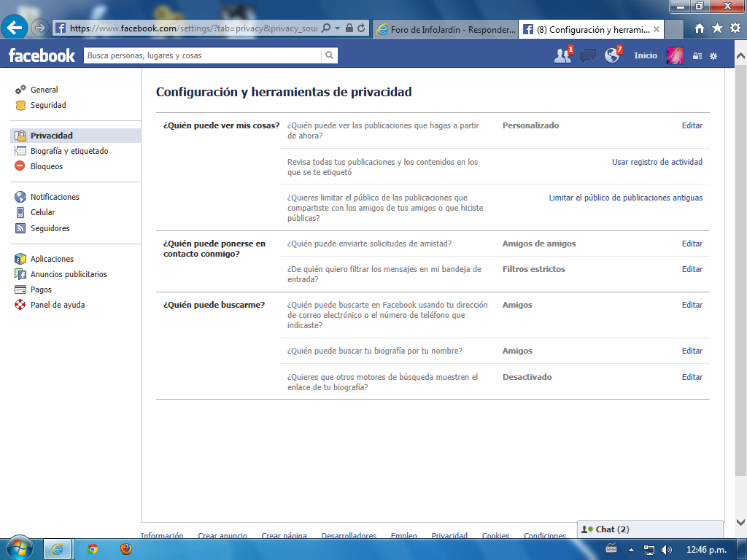
Task: Open the friend requests icon
Action: tap(563, 55)
